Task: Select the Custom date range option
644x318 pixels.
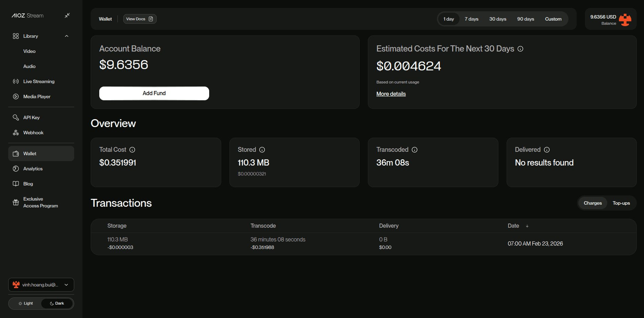Action: [x=553, y=19]
